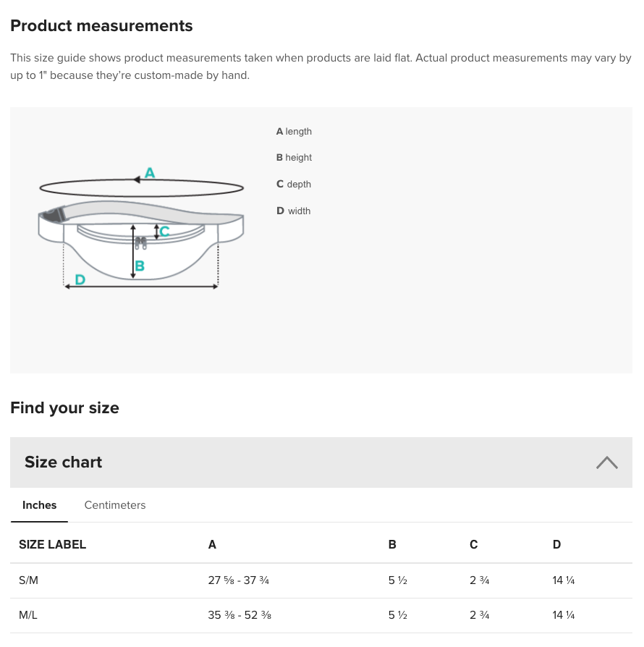The width and height of the screenshot is (644, 647).
Task: Click the strap buckle on the bag illustration
Action: click(x=53, y=215)
